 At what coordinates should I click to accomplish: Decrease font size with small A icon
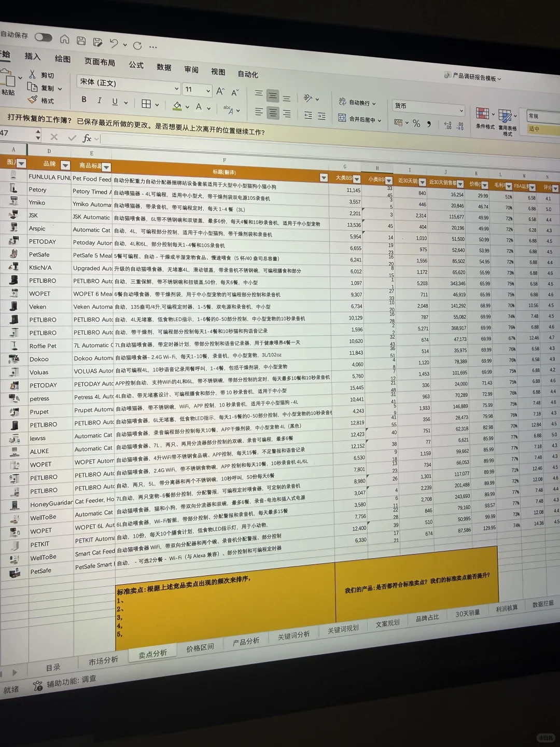coord(235,92)
